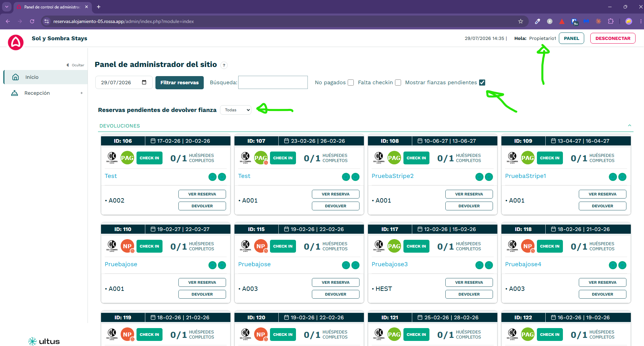Image resolution: width=644 pixels, height=346 pixels.
Task: Click room code A002 in reservation 106
Action: point(117,201)
